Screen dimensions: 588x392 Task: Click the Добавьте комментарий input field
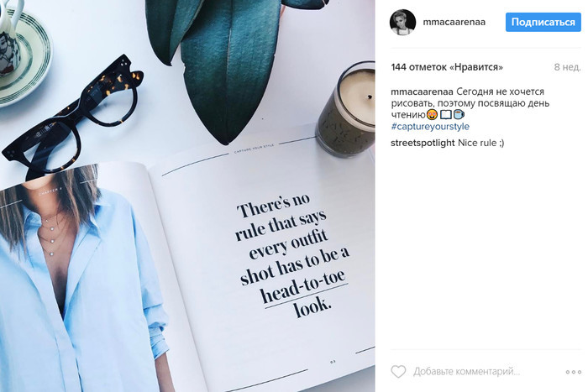tap(466, 371)
